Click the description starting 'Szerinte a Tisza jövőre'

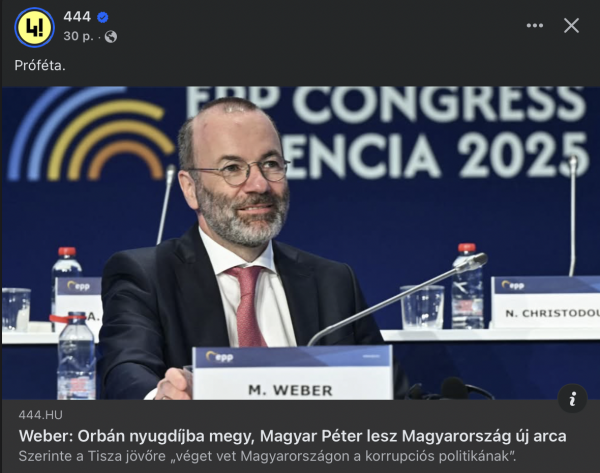click(267, 456)
